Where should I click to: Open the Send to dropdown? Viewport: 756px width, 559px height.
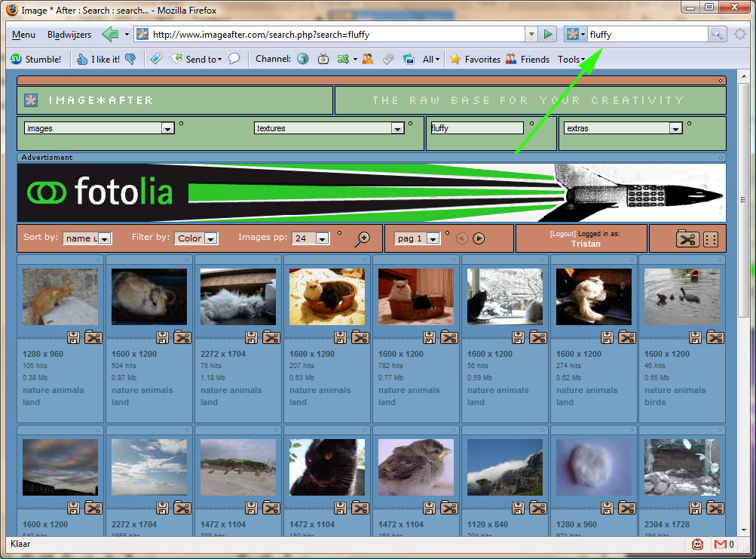click(x=197, y=59)
